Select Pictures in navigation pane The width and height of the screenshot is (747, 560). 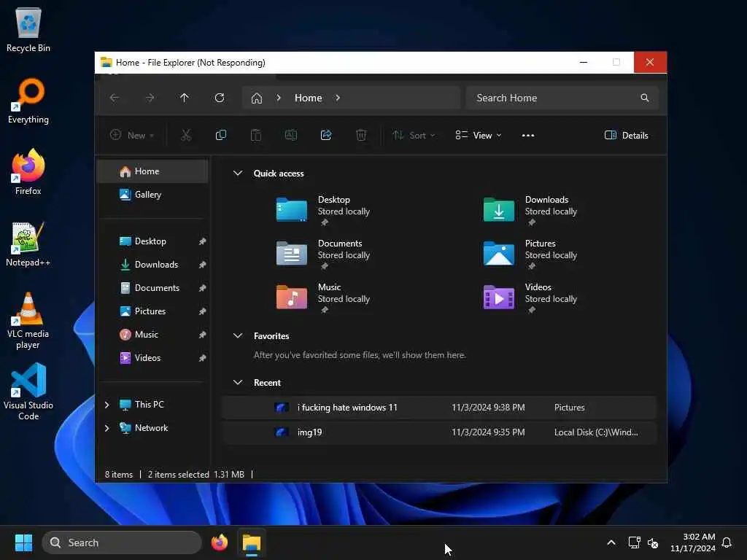152,311
